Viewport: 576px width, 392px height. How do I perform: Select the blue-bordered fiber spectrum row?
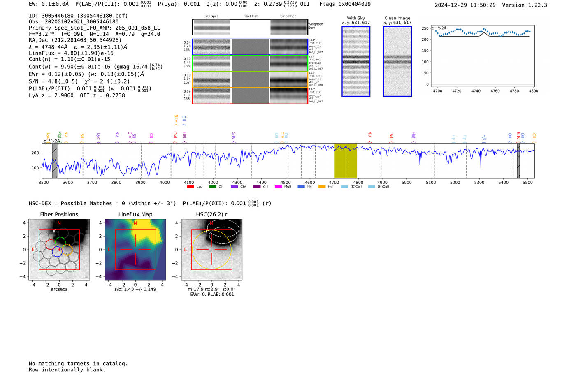(250, 47)
